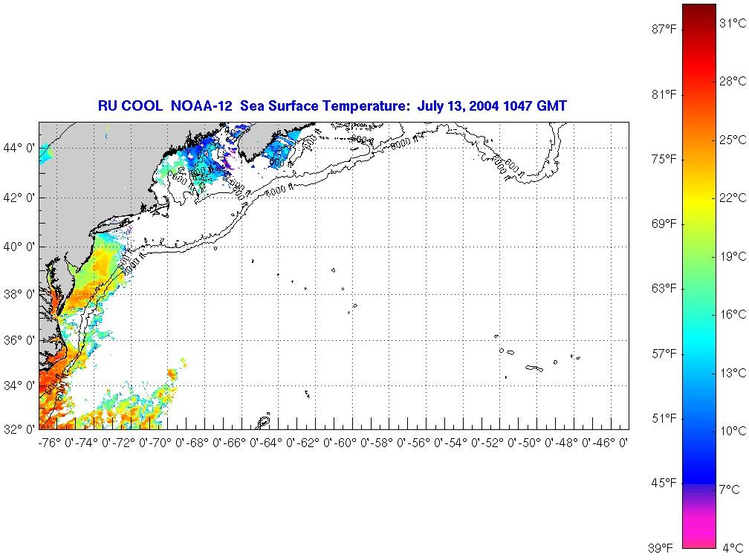
Task: Click the -76° 0' longitude label
Action: pyautogui.click(x=56, y=443)
